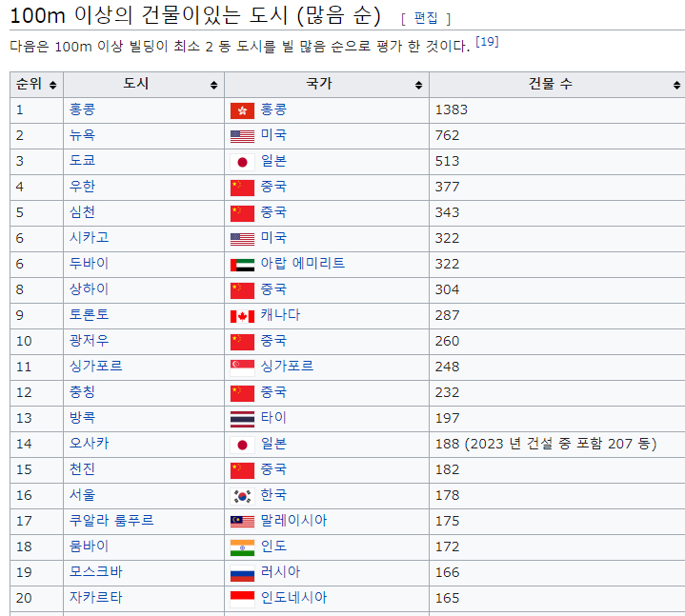Click the 1383 building count cell
The width and height of the screenshot is (685, 616).
[x=452, y=109]
